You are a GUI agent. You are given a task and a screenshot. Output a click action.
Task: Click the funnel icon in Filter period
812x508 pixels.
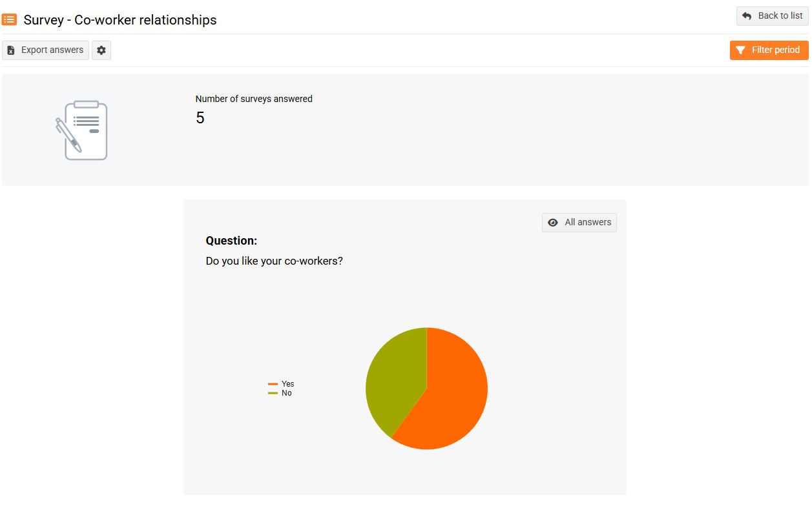(x=741, y=50)
